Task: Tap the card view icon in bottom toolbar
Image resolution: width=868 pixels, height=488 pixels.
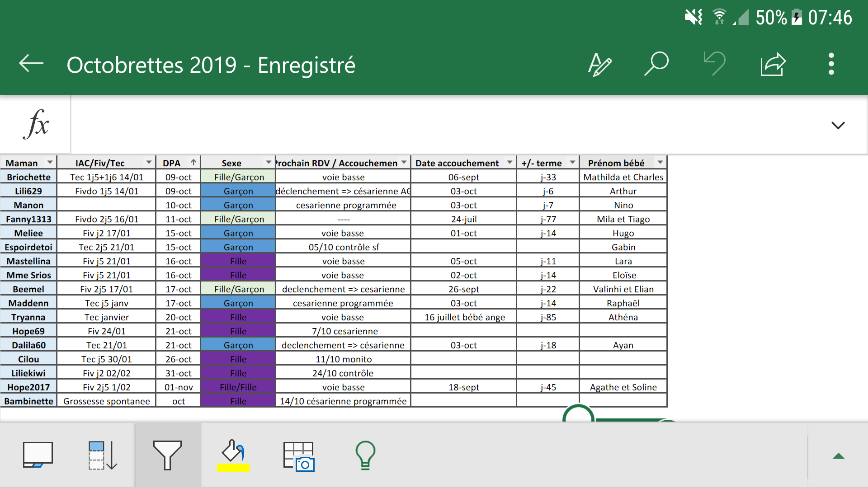Action: tap(38, 455)
